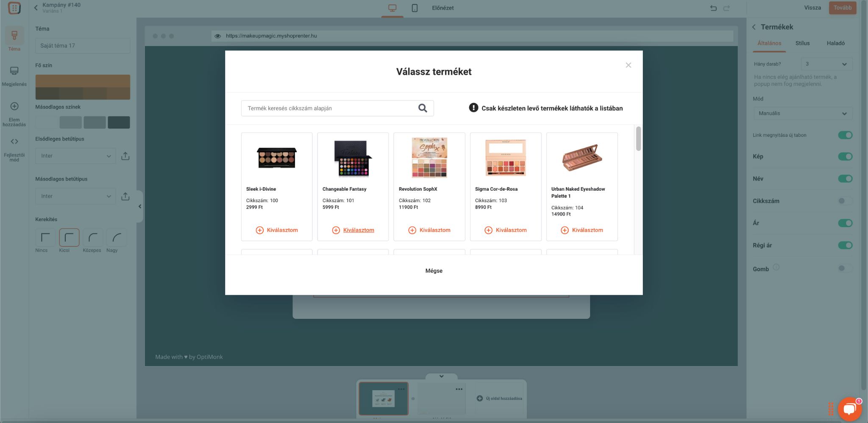Screen dimensions: 868x423
Task: Open the Elsődleges betűtípus dropdown
Action: coord(75,156)
